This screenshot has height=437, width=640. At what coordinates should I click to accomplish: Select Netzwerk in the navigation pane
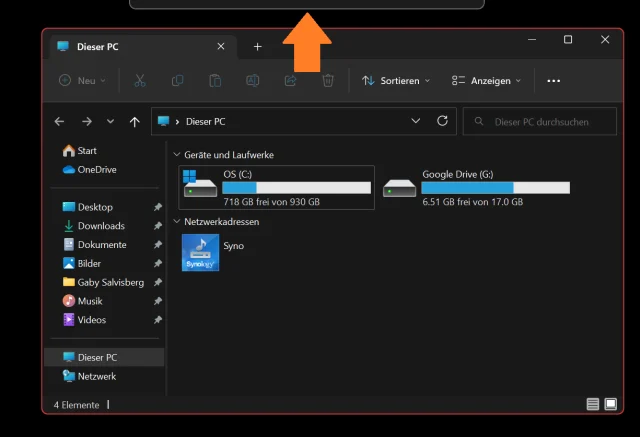point(96,376)
